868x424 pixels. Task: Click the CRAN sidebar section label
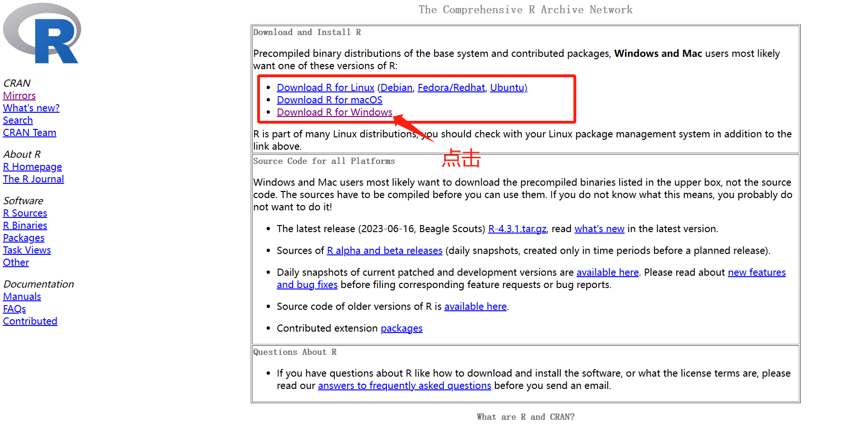[17, 83]
